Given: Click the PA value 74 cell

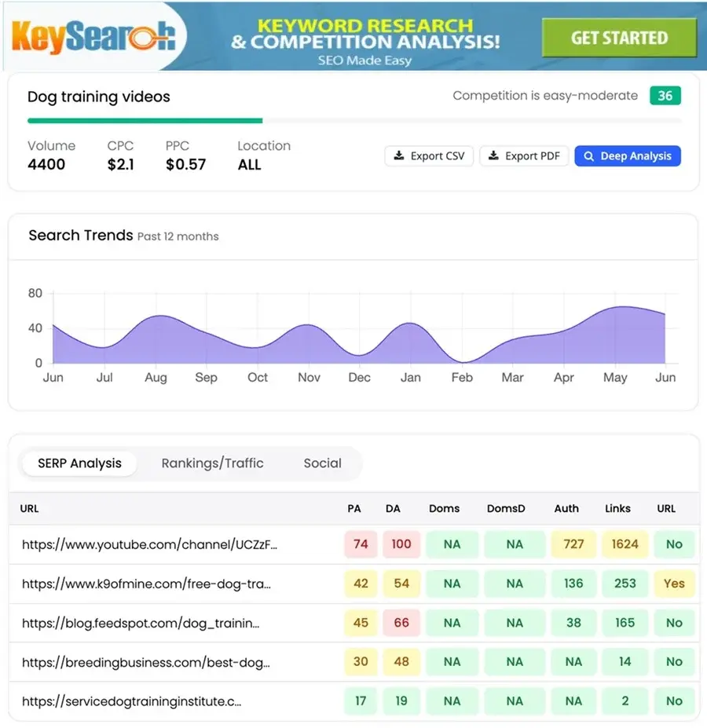Looking at the screenshot, I should (361, 544).
